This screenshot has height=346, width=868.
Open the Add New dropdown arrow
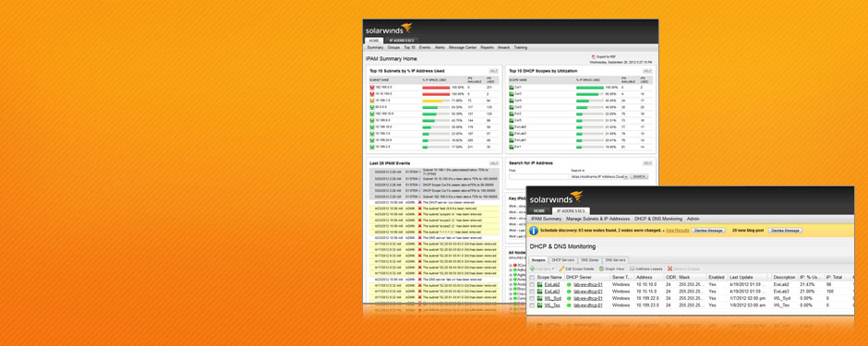(553, 268)
